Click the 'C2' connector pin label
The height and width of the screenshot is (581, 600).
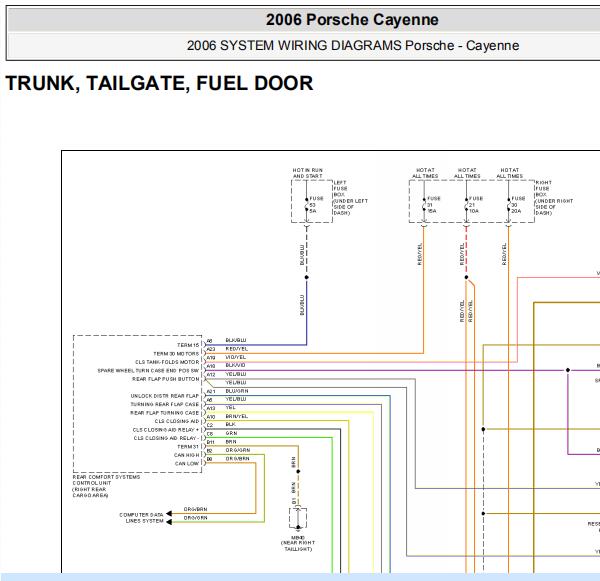(x=210, y=425)
